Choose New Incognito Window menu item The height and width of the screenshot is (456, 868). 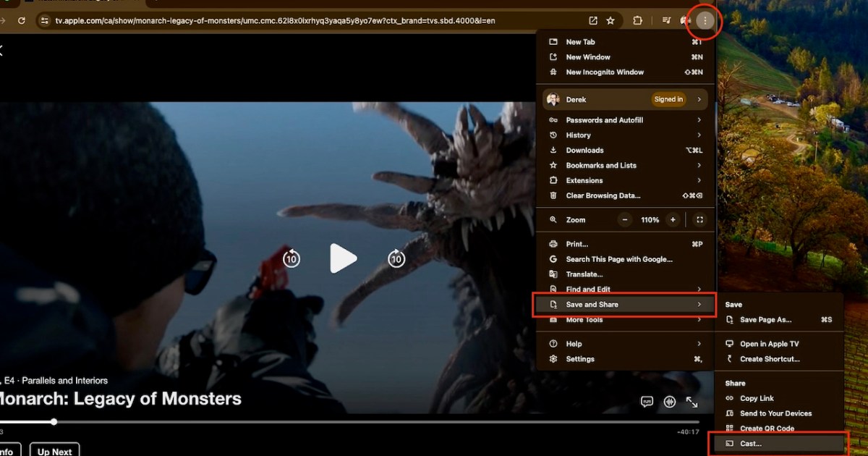(x=605, y=72)
